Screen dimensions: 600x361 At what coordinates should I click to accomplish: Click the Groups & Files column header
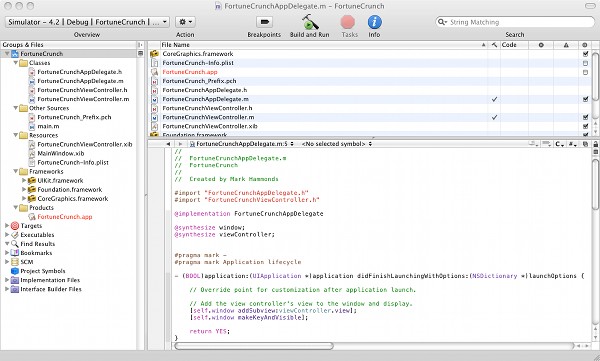(69, 45)
